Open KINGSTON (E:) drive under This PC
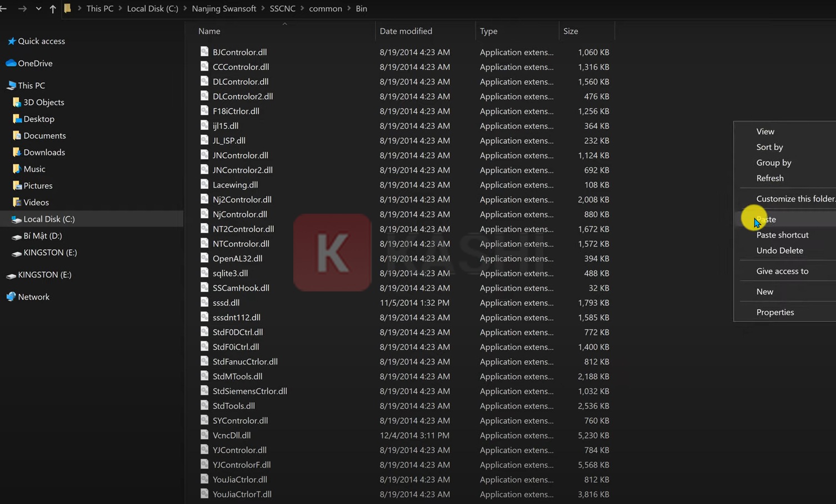The height and width of the screenshot is (504, 836). coord(50,253)
